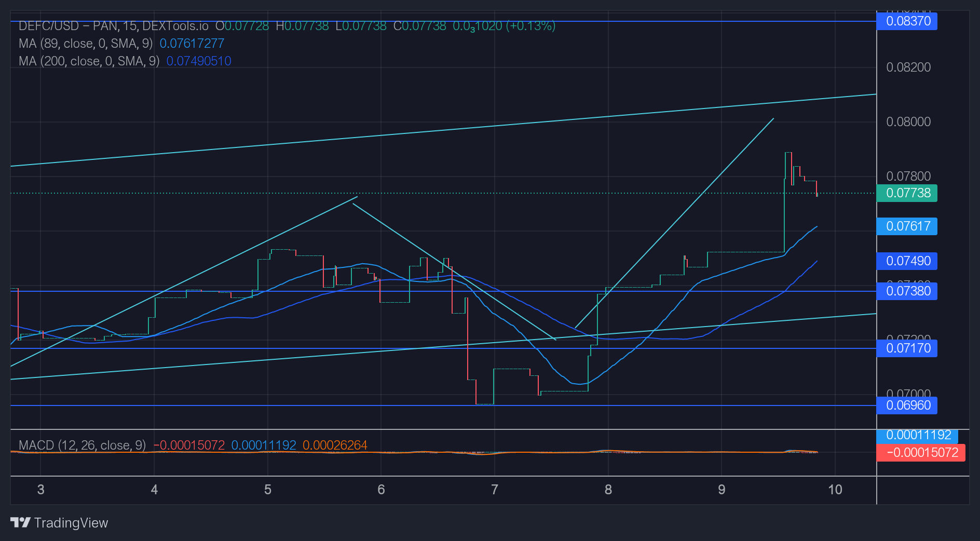Click date 4 on the time axis
Viewport: 980px width, 541px height.
pyautogui.click(x=154, y=490)
